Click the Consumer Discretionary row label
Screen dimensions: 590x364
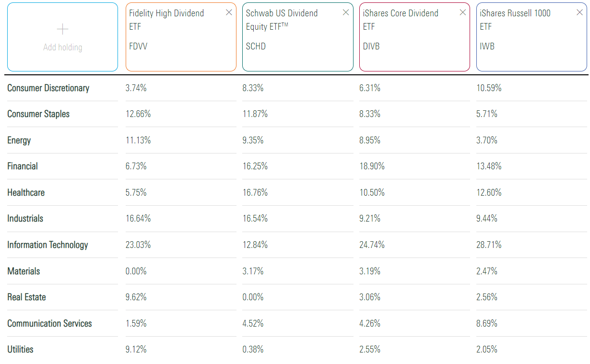(48, 88)
